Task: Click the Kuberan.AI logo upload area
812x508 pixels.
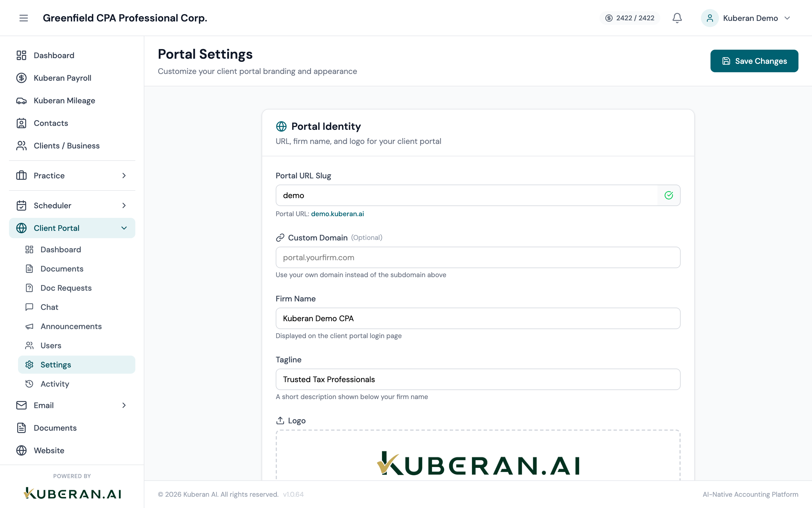Action: tap(478, 455)
